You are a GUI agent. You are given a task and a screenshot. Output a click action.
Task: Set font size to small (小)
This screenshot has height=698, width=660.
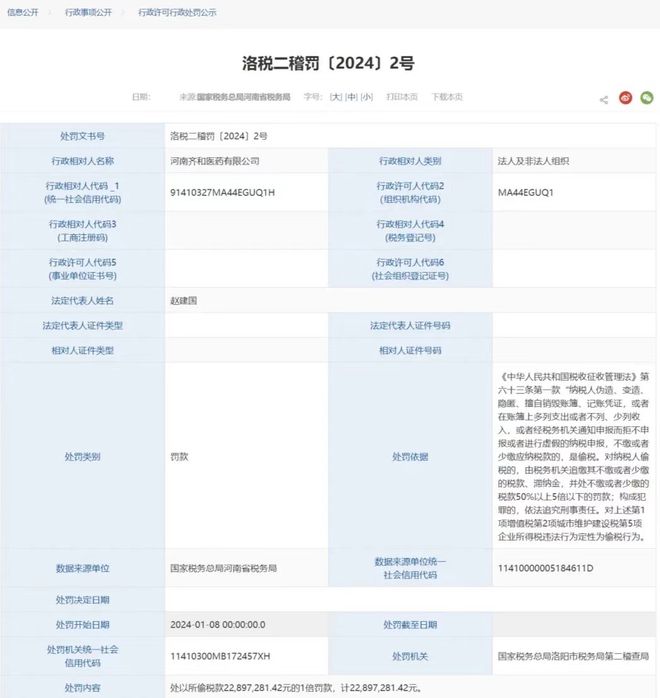pos(367,97)
